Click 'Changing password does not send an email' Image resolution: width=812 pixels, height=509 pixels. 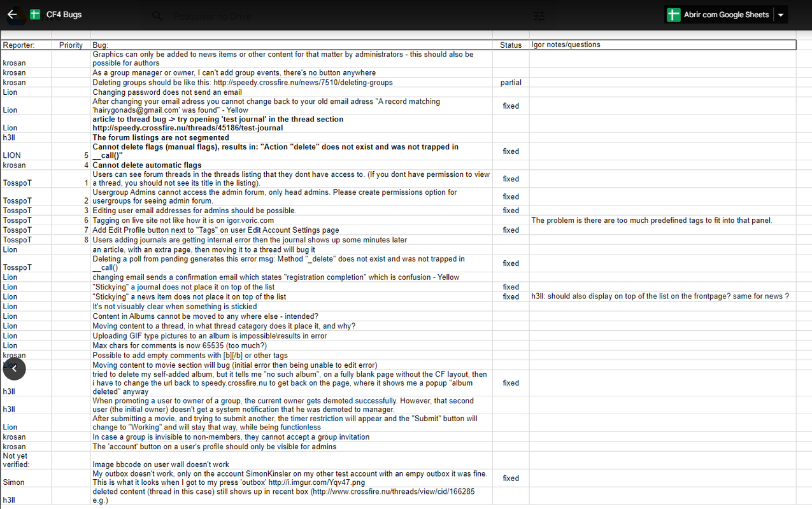(292, 92)
